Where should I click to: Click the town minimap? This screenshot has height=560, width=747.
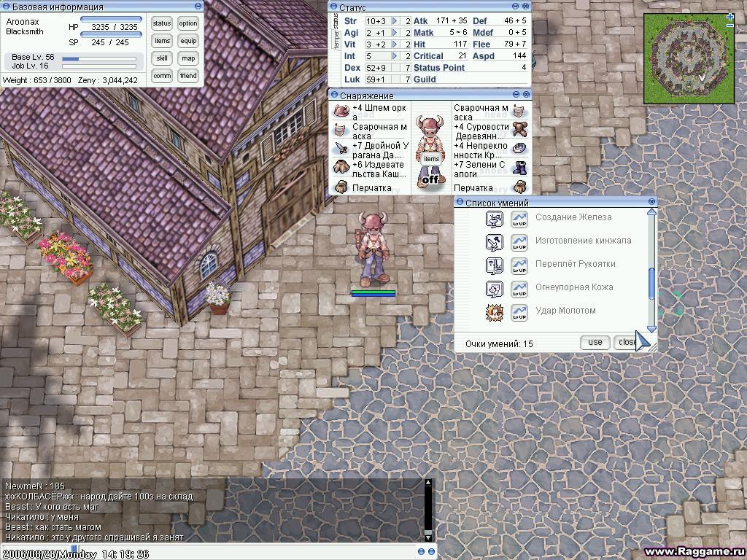pyautogui.click(x=688, y=58)
